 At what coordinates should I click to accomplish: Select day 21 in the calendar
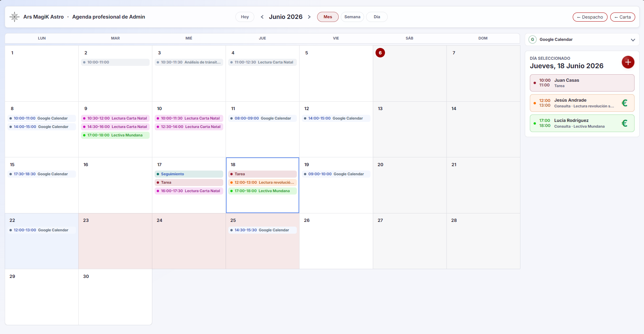(x=483, y=185)
